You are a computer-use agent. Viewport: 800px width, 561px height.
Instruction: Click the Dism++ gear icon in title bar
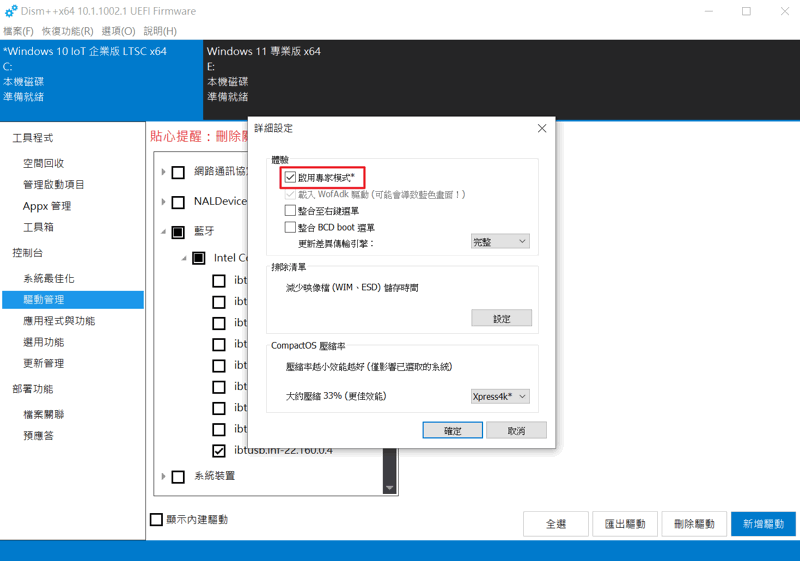point(11,11)
